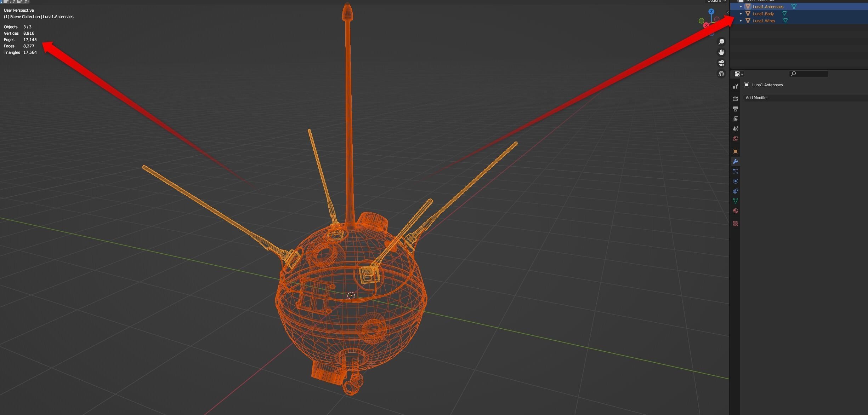Screen dimensions: 868x415
Task: Click the mesh data icon beside Luna1.Body
Action: [x=784, y=14]
